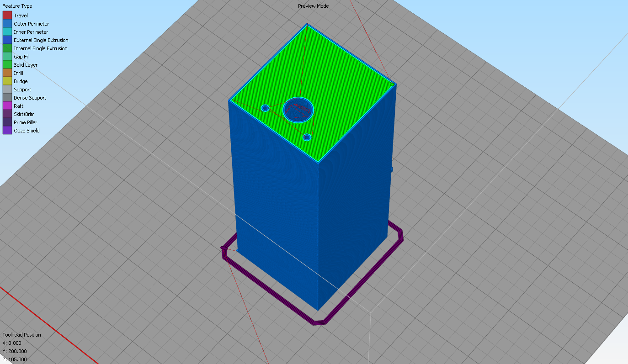Click the 'Toolhead Position' label

21,335
